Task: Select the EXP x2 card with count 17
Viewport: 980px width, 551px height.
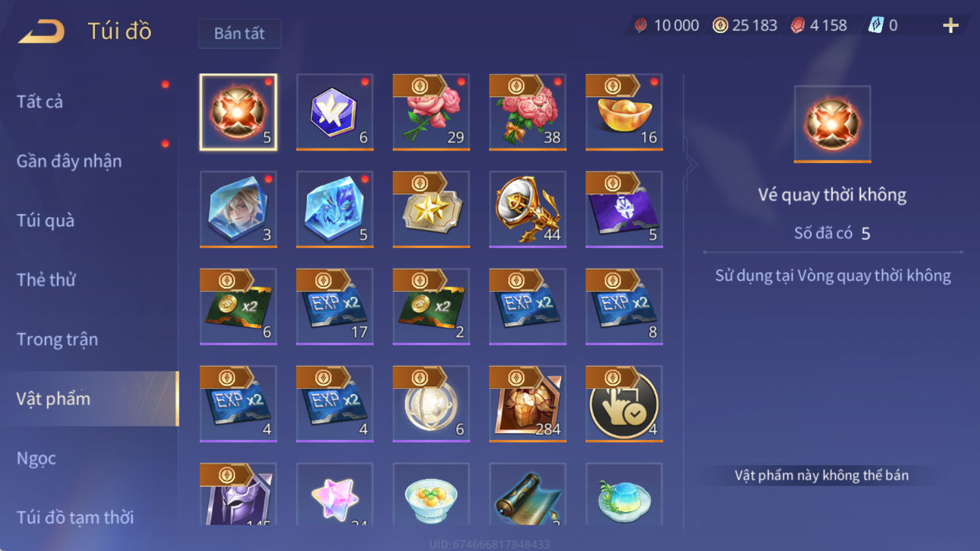Action: click(x=334, y=307)
